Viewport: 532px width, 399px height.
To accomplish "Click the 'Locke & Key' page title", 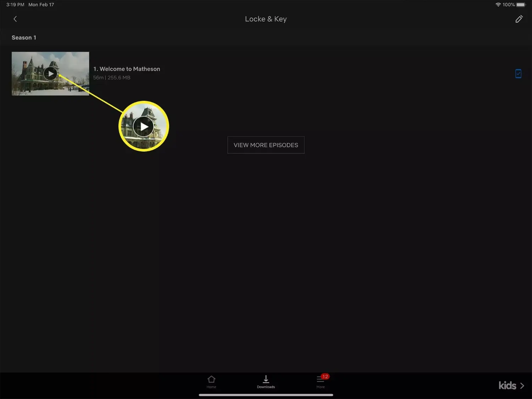I will [x=266, y=19].
